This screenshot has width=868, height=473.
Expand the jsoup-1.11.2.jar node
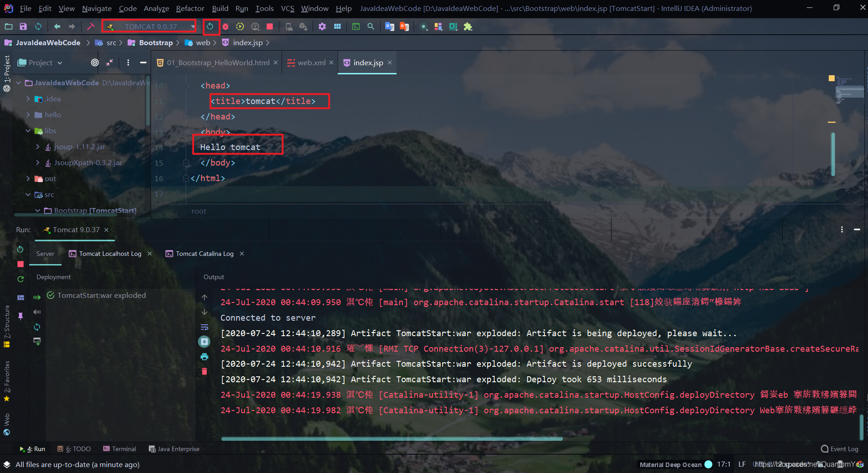[37, 146]
